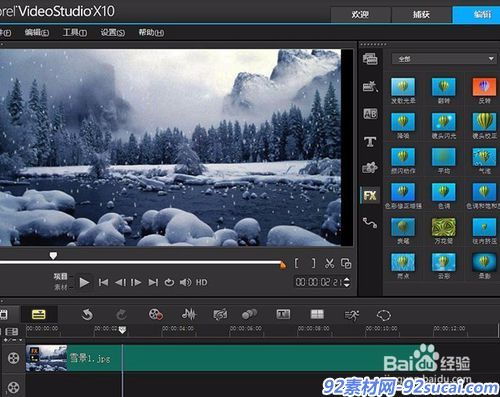Select the orange 反转 filter thumbnail
The width and height of the screenshot is (500, 397).
tap(484, 87)
